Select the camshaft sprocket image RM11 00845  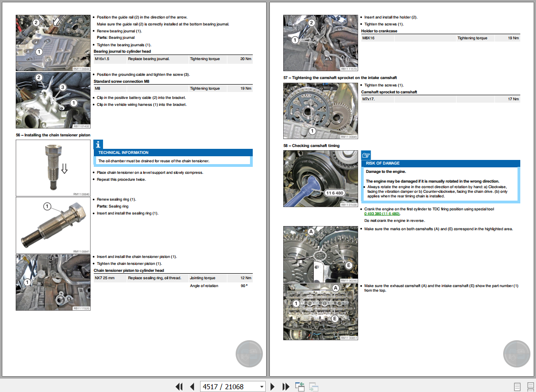321,110
